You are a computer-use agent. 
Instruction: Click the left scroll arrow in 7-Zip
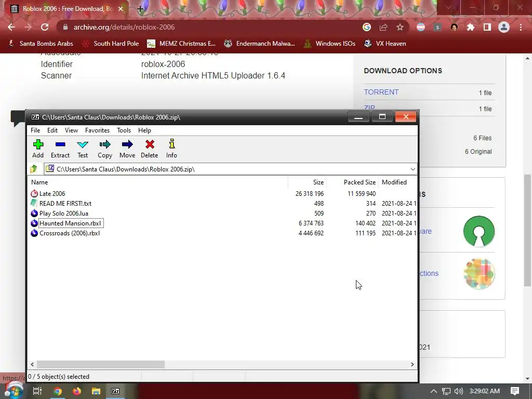click(32, 364)
